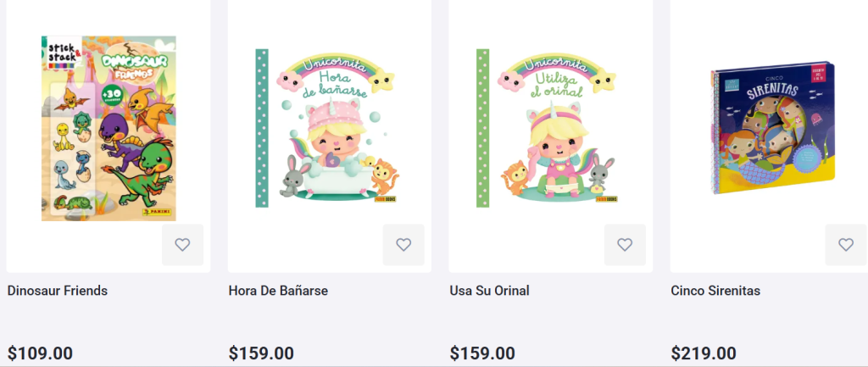Go to the Usa Su Orinal title link
Viewport: 868px width, 367px height.
click(489, 291)
